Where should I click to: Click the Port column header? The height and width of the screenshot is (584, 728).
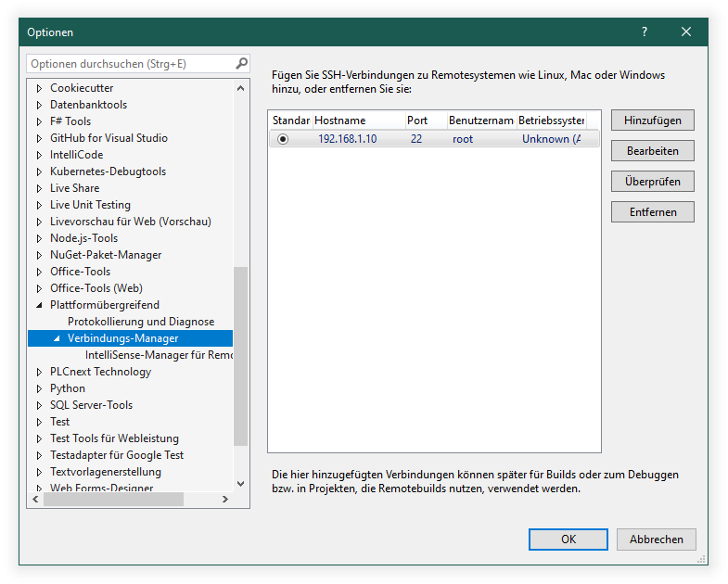423,121
